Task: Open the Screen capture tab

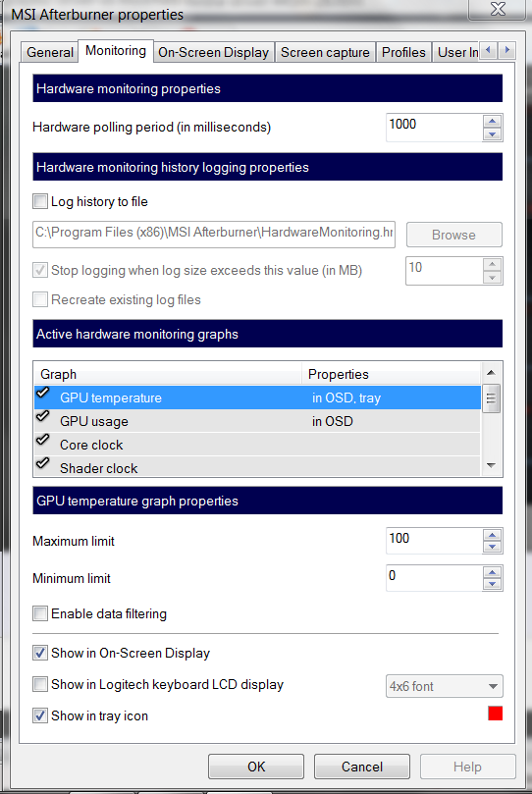Action: [325, 52]
